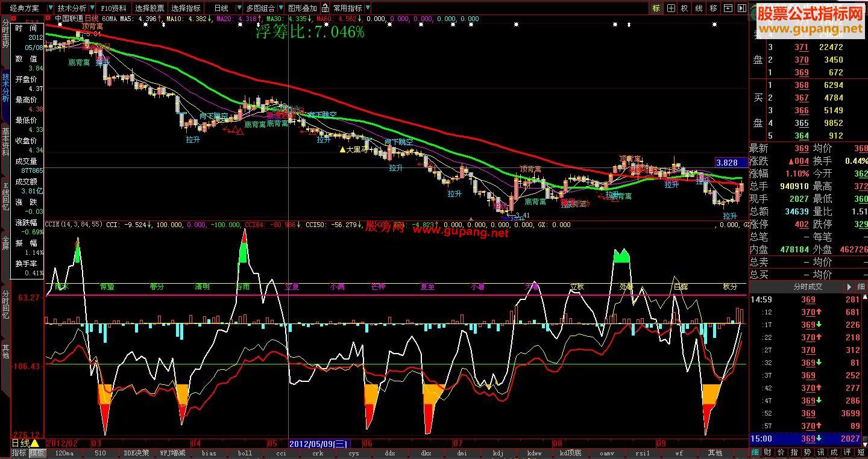Switch indicator to 510
The image size is (868, 459).
(100, 453)
